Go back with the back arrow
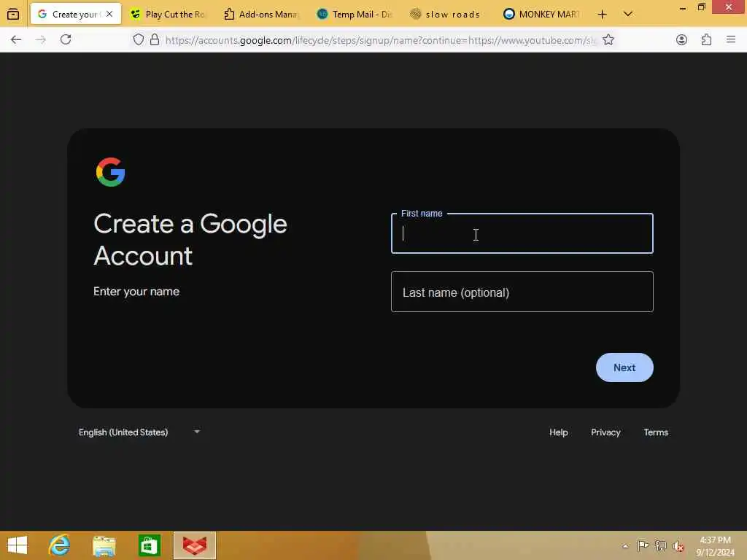This screenshot has height=560, width=747. (16, 40)
